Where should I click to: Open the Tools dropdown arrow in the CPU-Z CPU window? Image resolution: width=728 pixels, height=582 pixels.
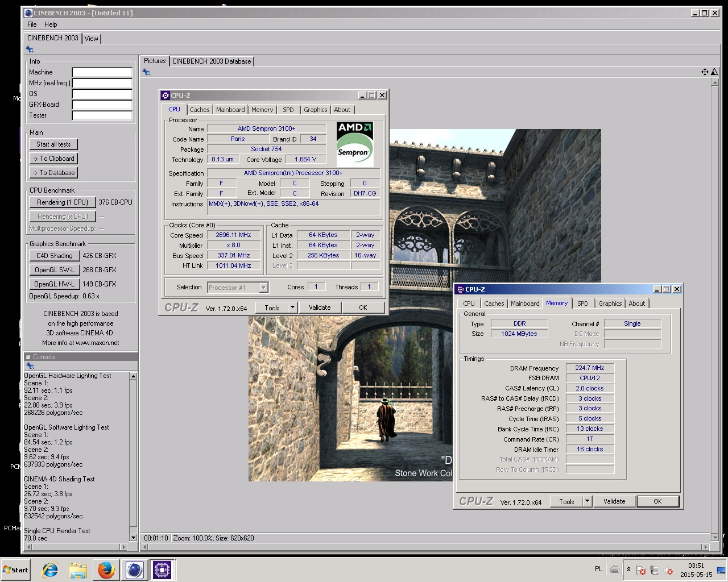click(292, 307)
